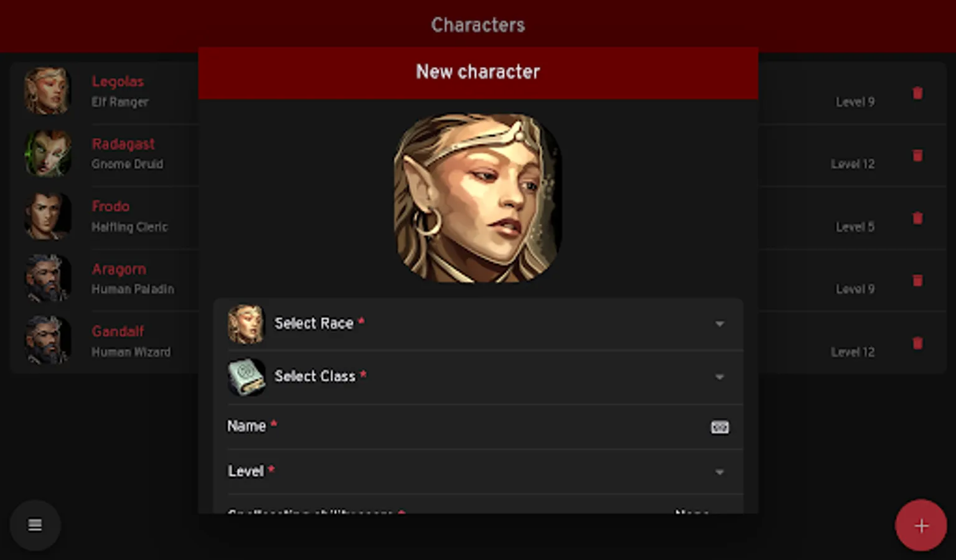Click into the Name input field
This screenshot has width=956, height=560.
(478, 427)
